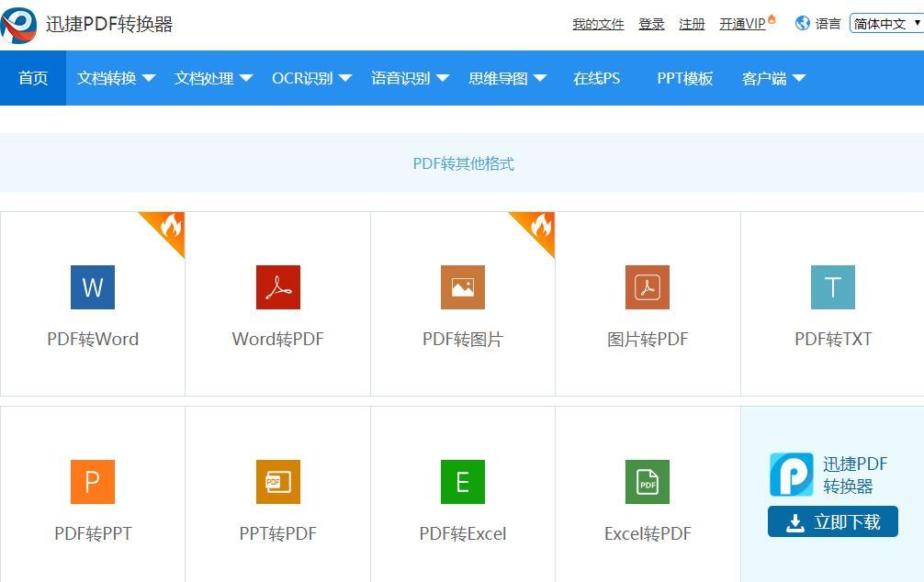The height and width of the screenshot is (582, 924).
Task: Go to the 首页 home tab
Action: [33, 78]
